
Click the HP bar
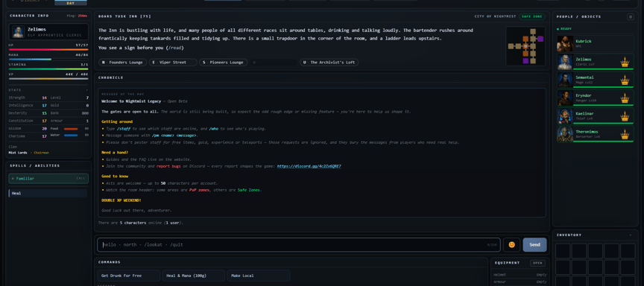click(48, 49)
